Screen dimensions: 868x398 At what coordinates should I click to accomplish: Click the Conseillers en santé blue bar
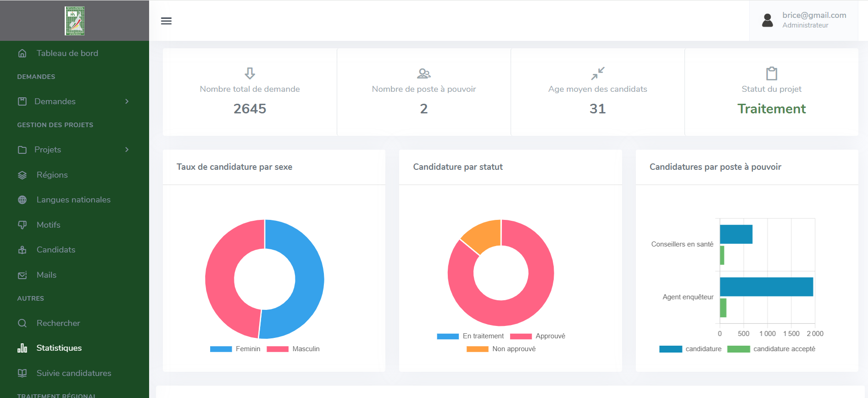[736, 234]
